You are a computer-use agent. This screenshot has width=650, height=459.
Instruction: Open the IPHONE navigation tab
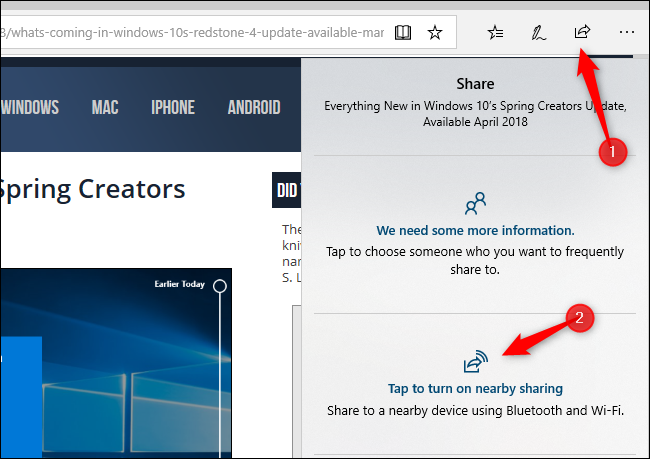pos(173,107)
